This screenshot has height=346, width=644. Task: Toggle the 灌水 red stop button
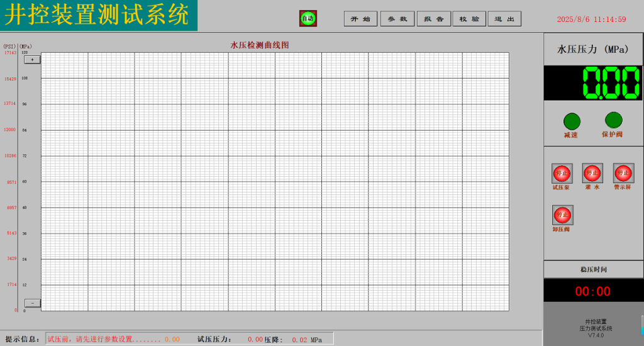pos(592,173)
